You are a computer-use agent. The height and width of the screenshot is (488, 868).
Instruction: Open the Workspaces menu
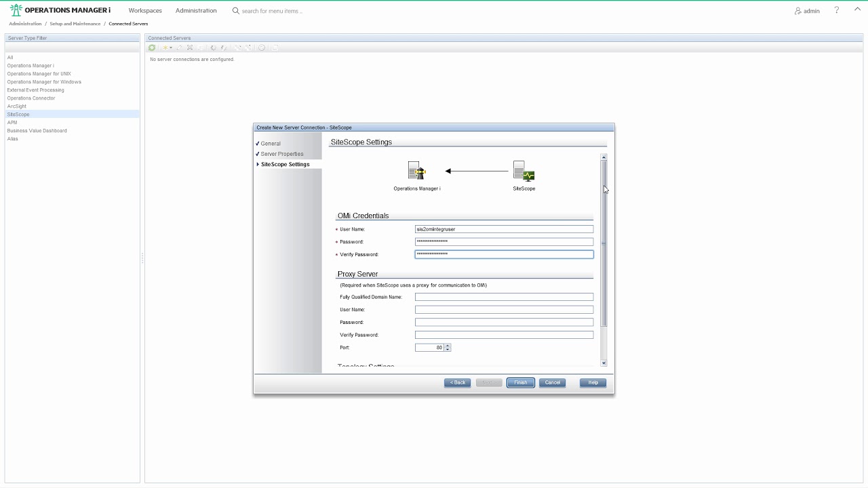coord(145,11)
